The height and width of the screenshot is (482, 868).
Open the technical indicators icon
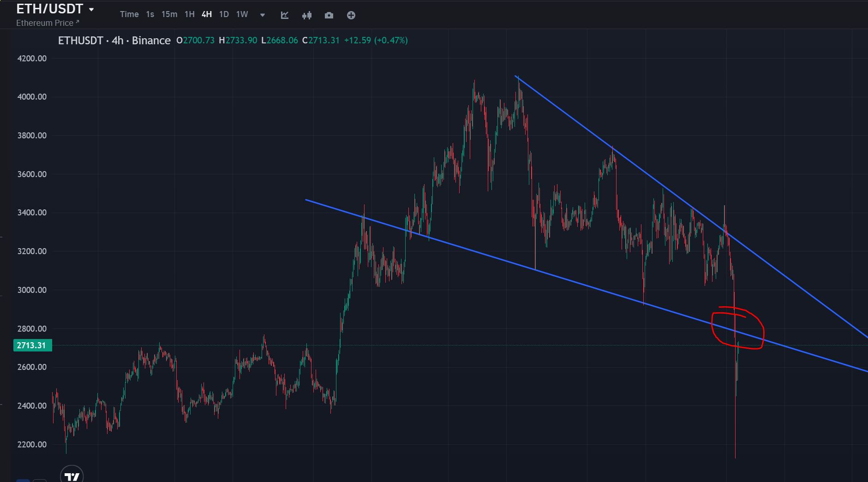[x=285, y=15]
